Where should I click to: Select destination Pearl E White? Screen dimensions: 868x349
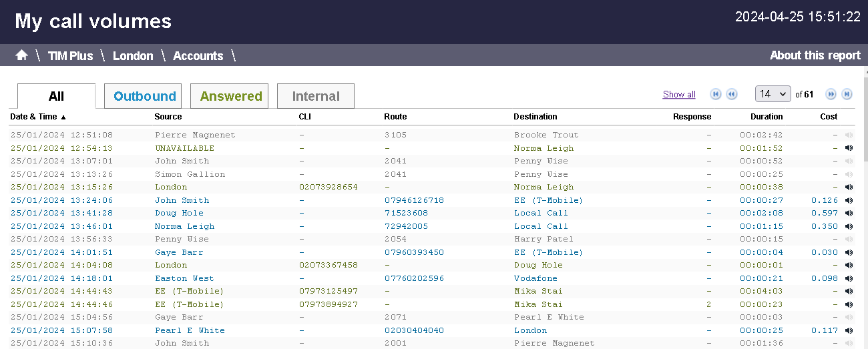pyautogui.click(x=549, y=317)
